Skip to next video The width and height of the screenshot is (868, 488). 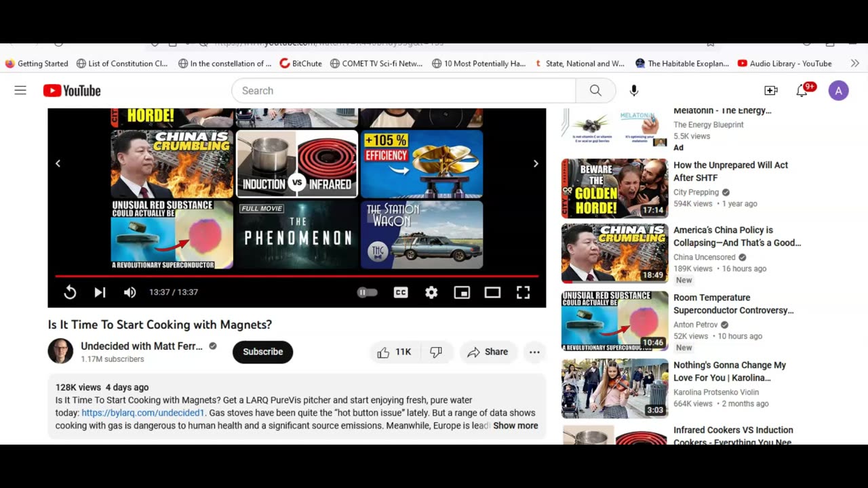pyautogui.click(x=100, y=292)
